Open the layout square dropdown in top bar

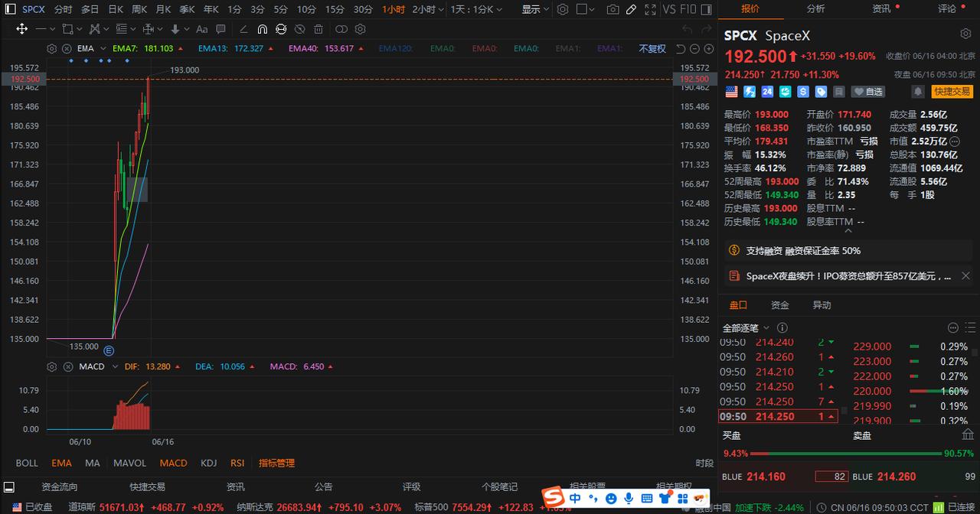[x=586, y=9]
